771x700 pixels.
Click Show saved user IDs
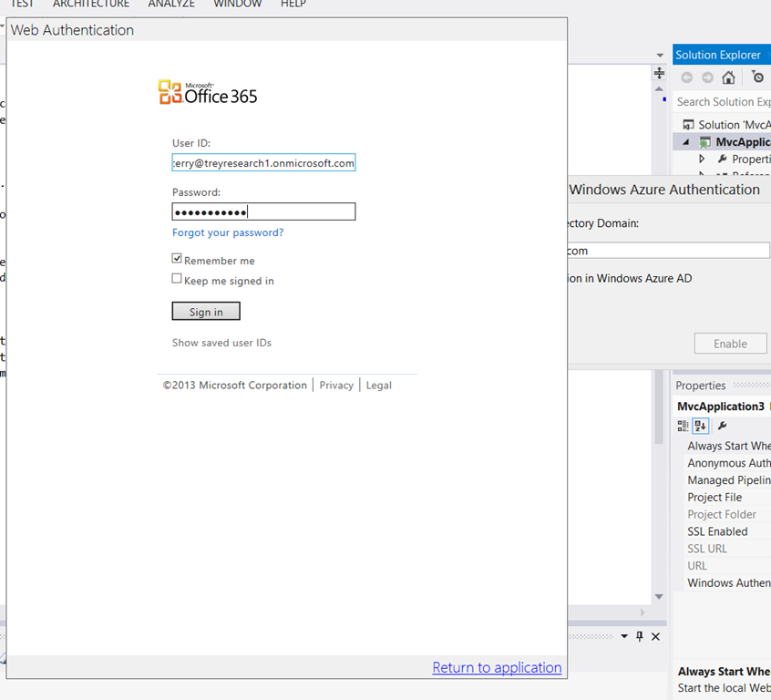click(221, 343)
